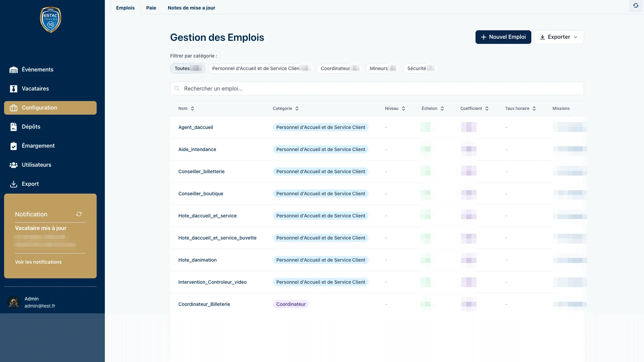Click the download icon on Exporter button
The width and height of the screenshot is (644, 362).
[543, 37]
